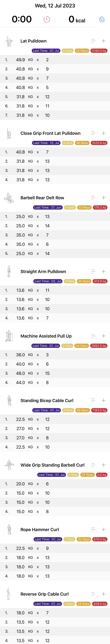Add a set to Lat Pulldown
This screenshot has height=644, width=110.
pos(104,41)
